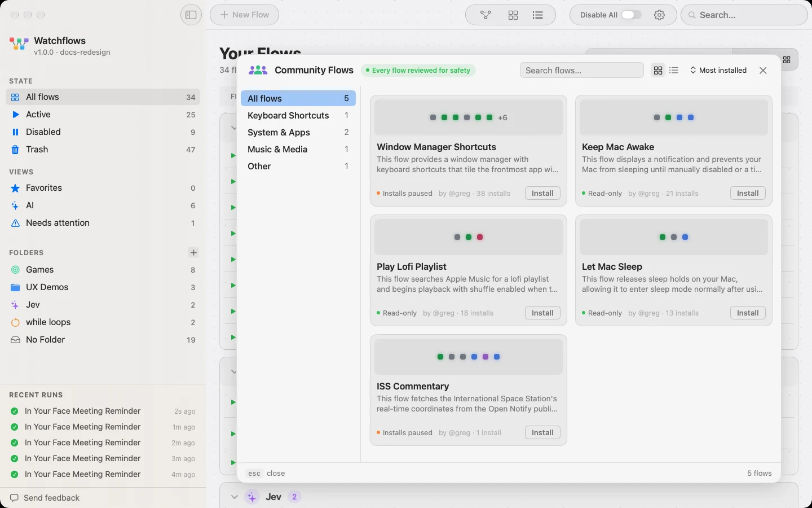Open settings gear in the toolbar
This screenshot has width=812, height=508.
[660, 15]
